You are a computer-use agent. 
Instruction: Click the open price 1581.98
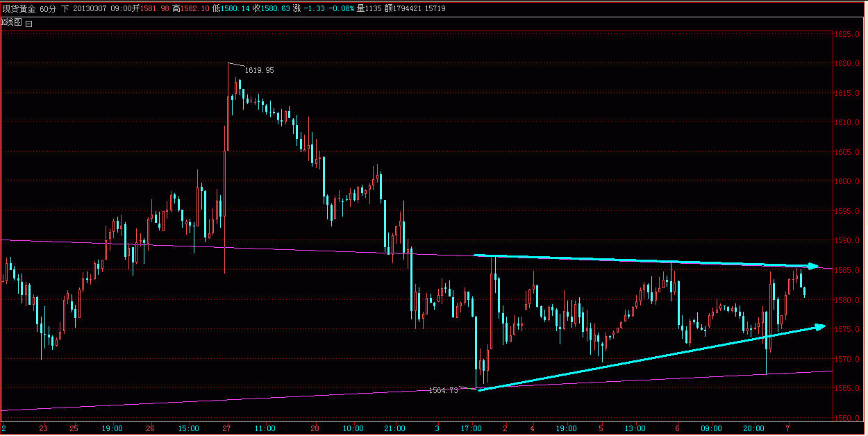pos(156,8)
